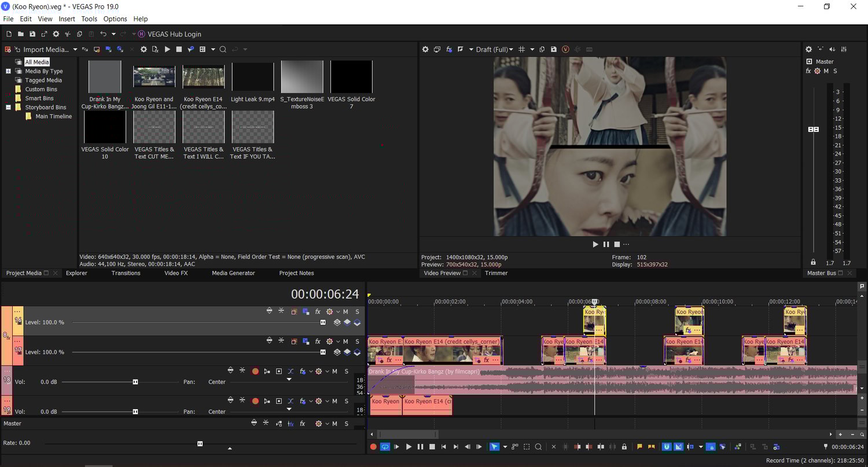Solo video track 16
Viewport: 868px width, 467px height.
[357, 311]
